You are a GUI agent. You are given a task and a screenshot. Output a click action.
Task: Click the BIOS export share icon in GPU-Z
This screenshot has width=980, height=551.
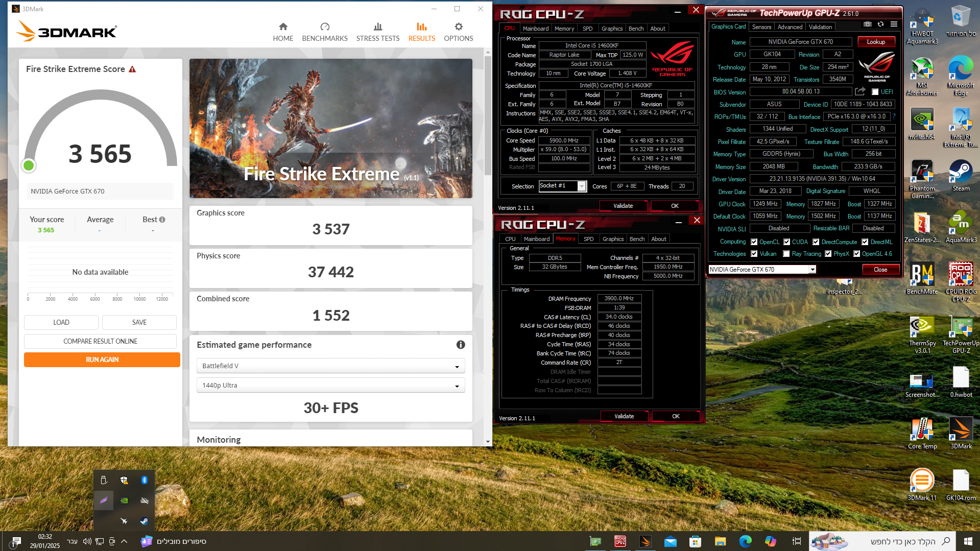point(861,91)
